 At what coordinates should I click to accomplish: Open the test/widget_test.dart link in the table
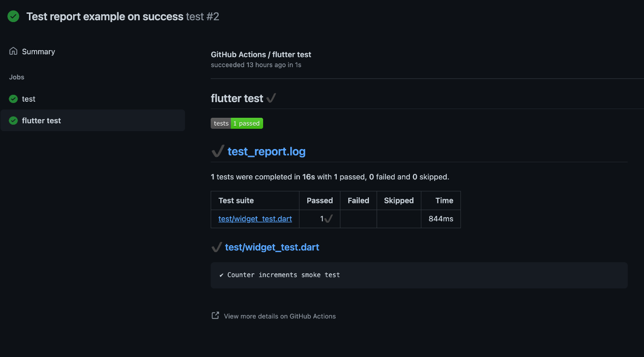point(255,219)
